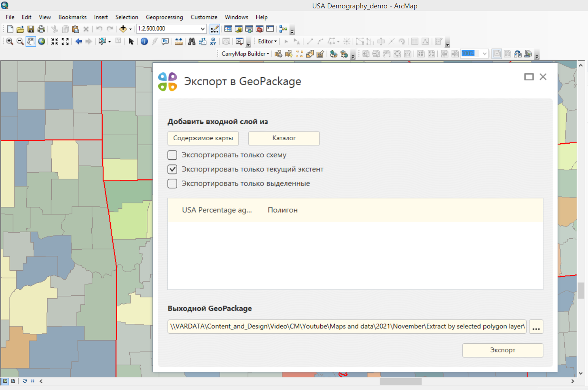Select the Pan hand tool

point(31,41)
